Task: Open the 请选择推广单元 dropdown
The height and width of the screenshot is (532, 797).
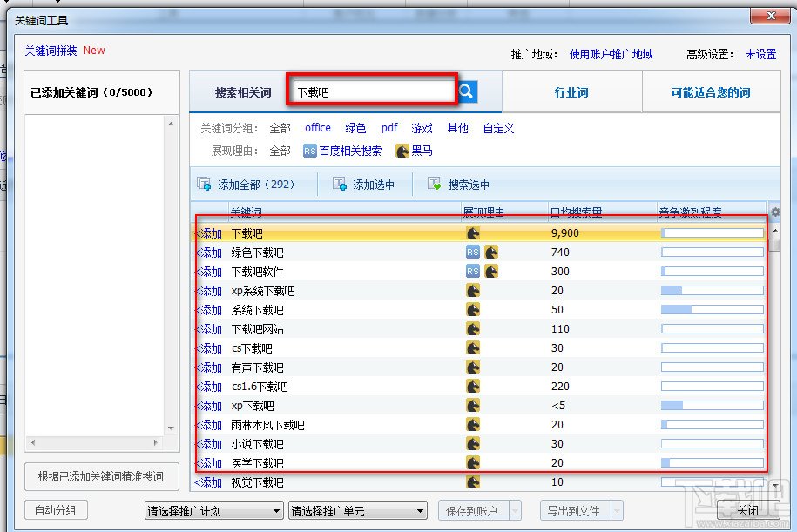Action: point(358,510)
